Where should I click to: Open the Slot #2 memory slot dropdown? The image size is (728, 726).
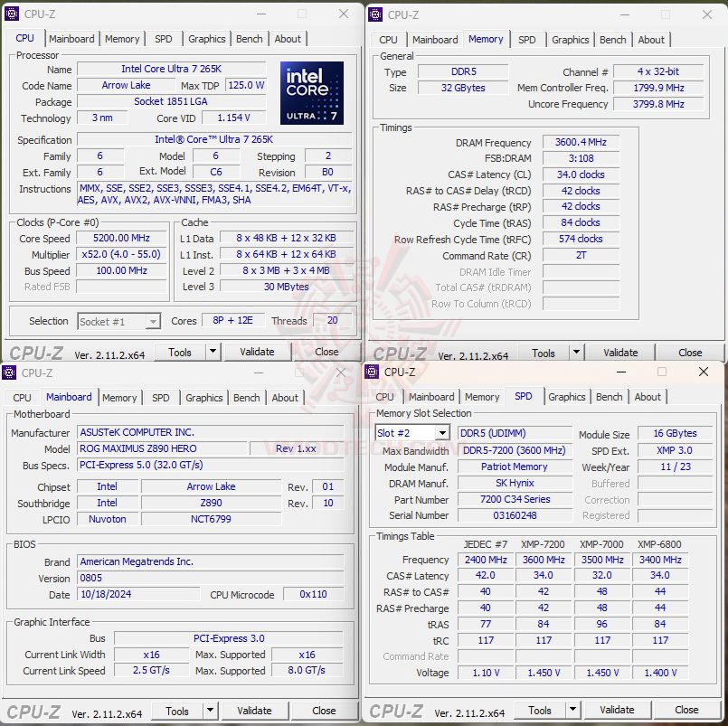(x=411, y=432)
